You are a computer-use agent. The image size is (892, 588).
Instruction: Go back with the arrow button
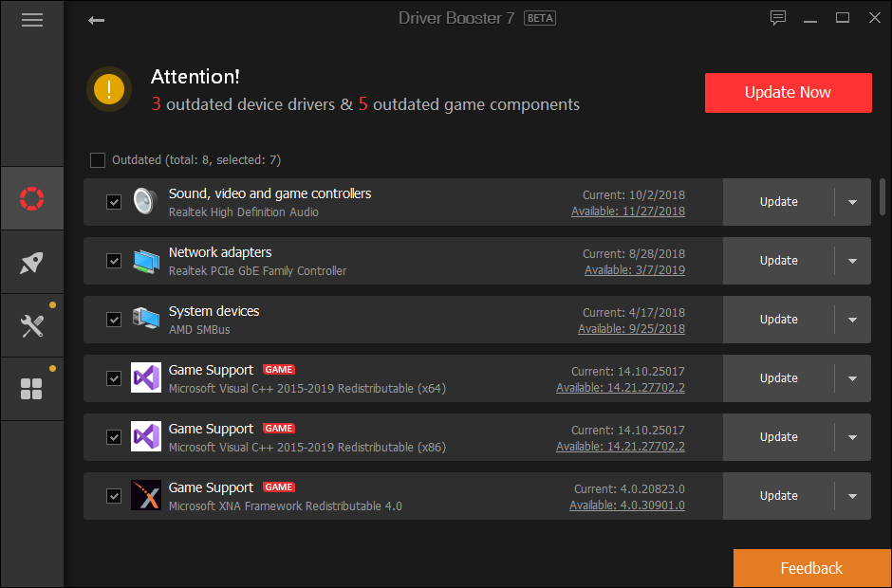pos(96,21)
